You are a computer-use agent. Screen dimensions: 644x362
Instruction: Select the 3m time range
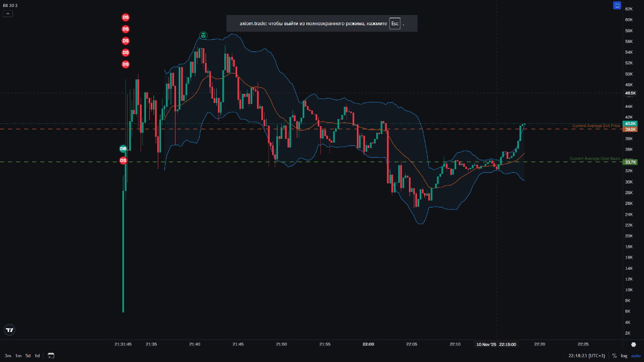coord(8,356)
